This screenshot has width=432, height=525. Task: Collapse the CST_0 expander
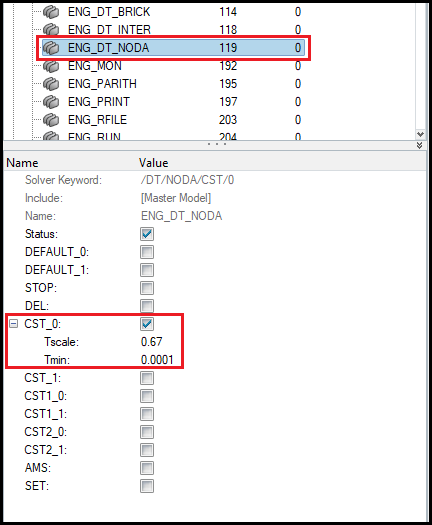pyautogui.click(x=13, y=324)
